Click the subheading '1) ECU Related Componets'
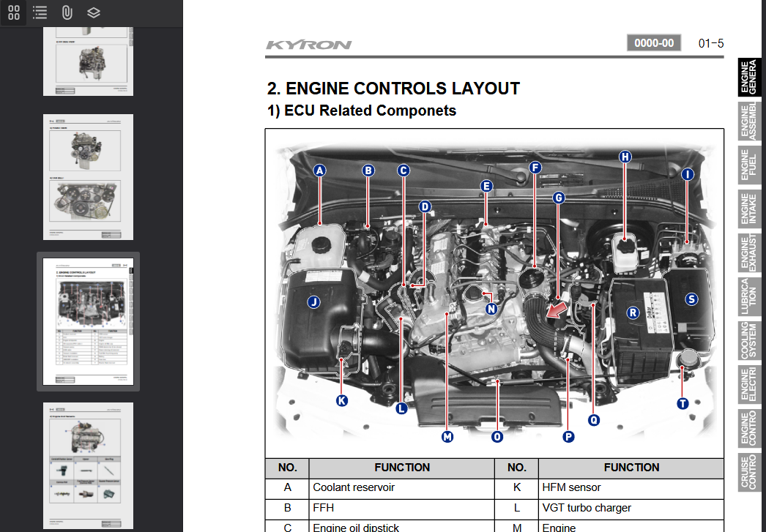The image size is (766, 532). tap(362, 110)
